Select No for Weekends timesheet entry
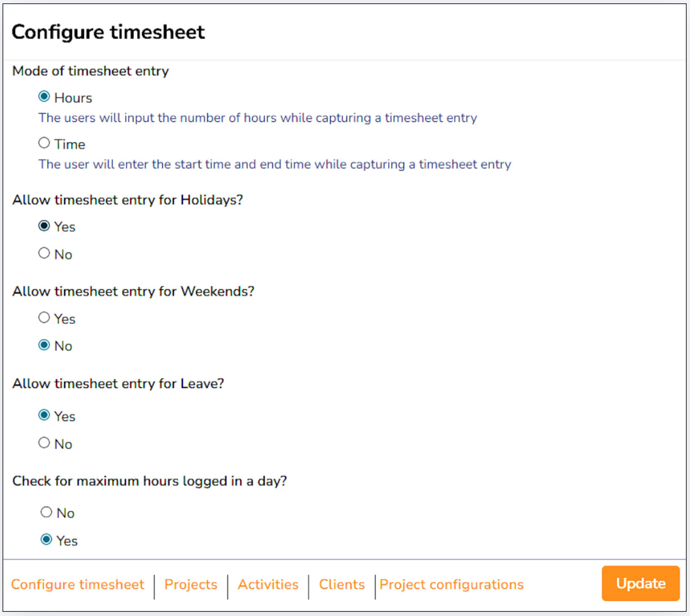The width and height of the screenshot is (690, 616). click(44, 345)
